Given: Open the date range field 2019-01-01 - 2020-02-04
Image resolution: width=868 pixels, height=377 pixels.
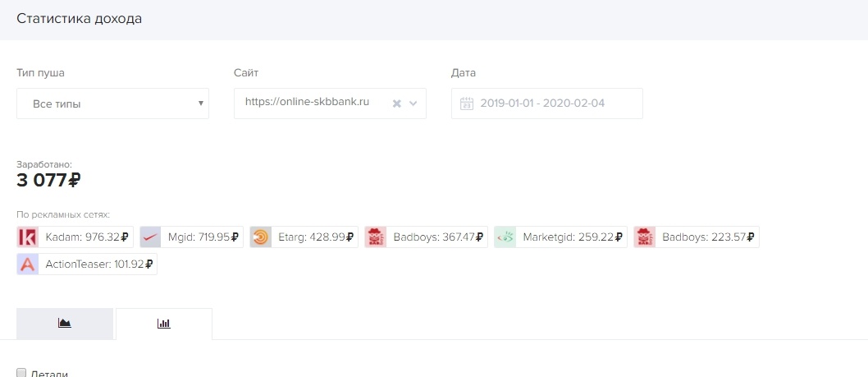Looking at the screenshot, I should click(x=547, y=103).
